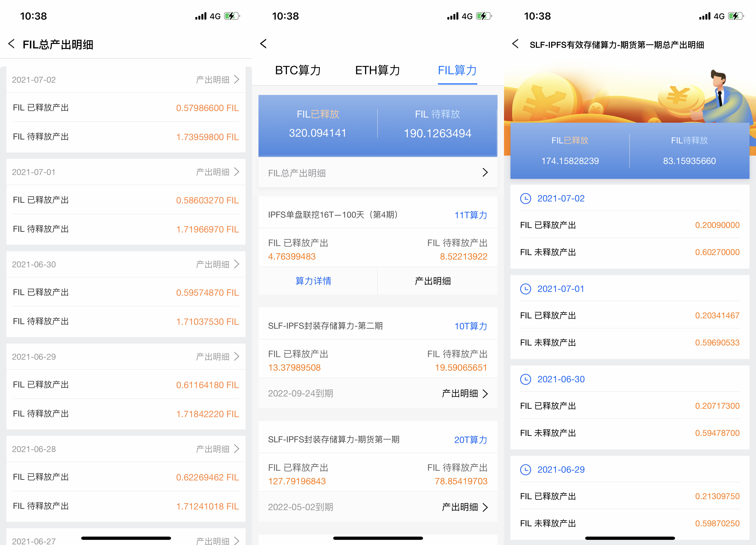This screenshot has width=756, height=545.
Task: Select the FIL算力 tab
Action: [x=457, y=70]
